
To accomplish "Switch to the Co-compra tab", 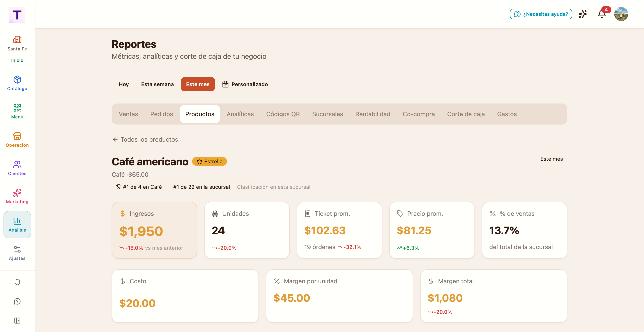I will [x=419, y=114].
